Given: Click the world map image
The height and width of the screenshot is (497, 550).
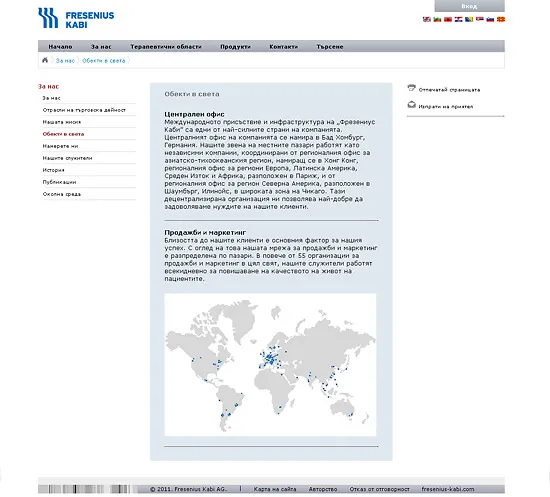Looking at the screenshot, I should (270, 365).
